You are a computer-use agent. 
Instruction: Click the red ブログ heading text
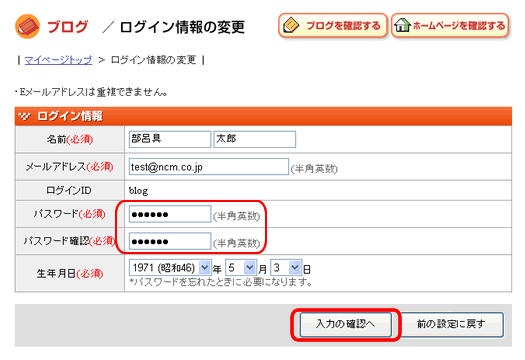coord(68,26)
